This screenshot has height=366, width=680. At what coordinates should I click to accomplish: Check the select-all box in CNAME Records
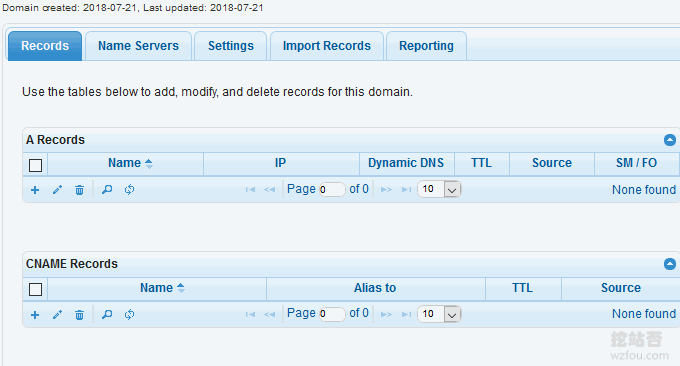(36, 289)
